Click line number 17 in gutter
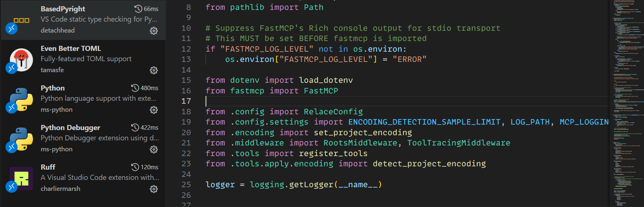The height and width of the screenshot is (207, 644). [x=186, y=101]
